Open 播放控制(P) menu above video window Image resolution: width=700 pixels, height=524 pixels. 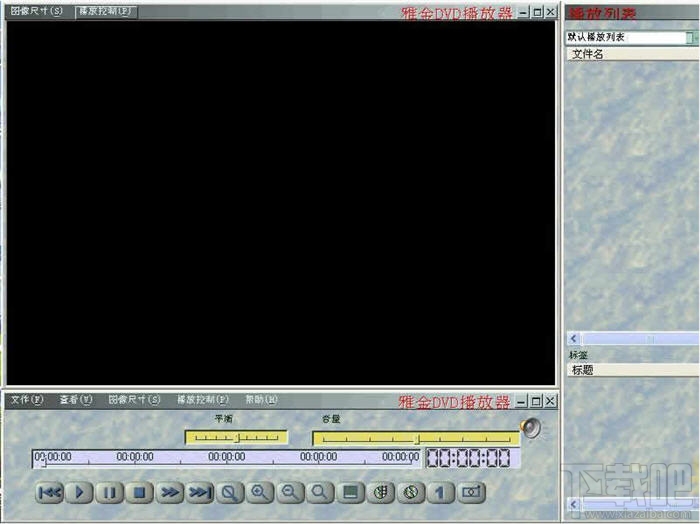click(106, 12)
